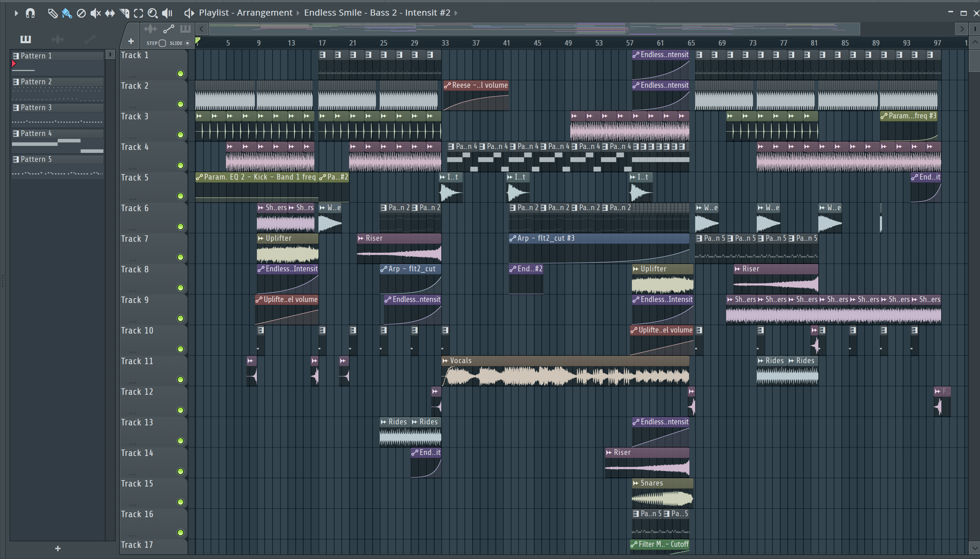Select the Filter M.. Cutoff clip on Track 17
980x559 pixels.
[659, 547]
